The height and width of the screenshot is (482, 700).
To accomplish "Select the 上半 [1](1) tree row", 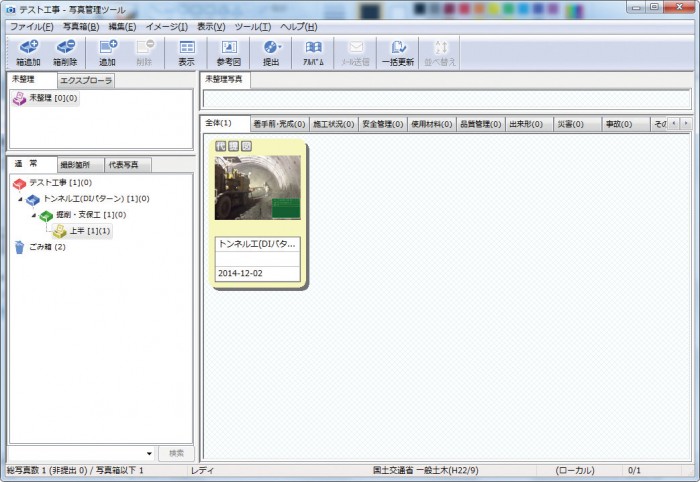I will 82,231.
